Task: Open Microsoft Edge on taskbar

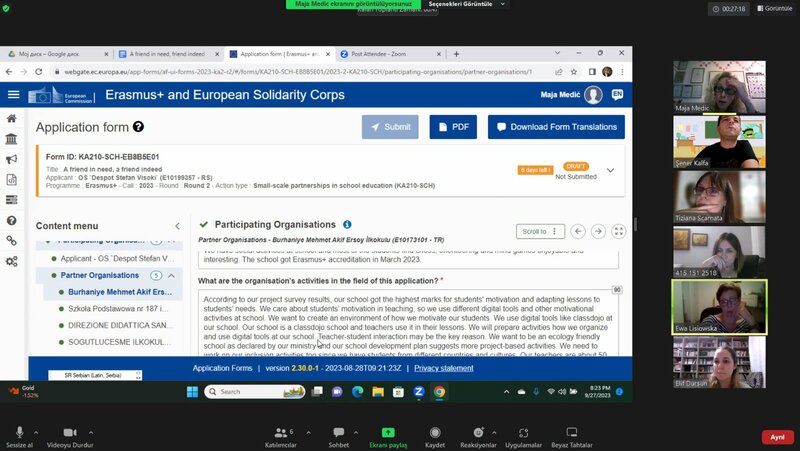Action: tap(358, 392)
